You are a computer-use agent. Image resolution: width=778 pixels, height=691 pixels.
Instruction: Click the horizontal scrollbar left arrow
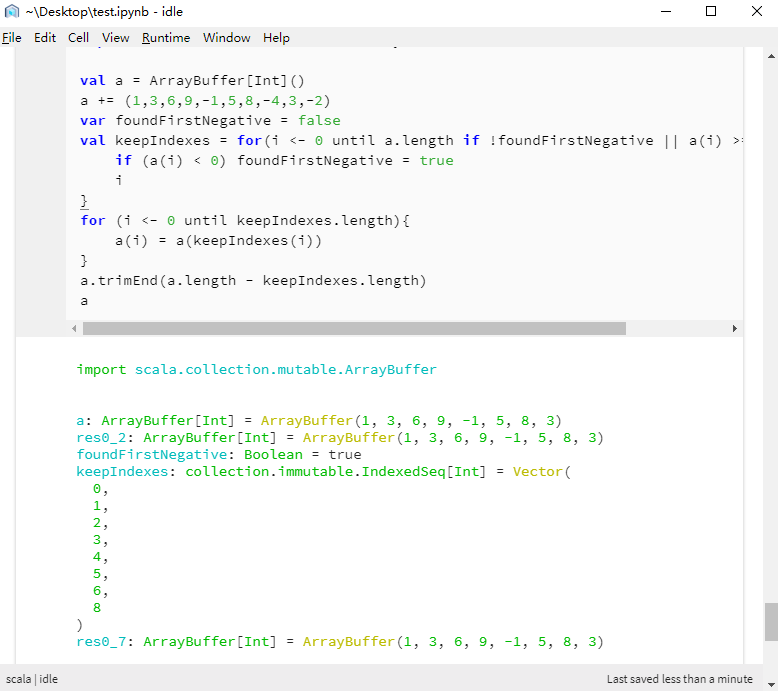coord(74,329)
